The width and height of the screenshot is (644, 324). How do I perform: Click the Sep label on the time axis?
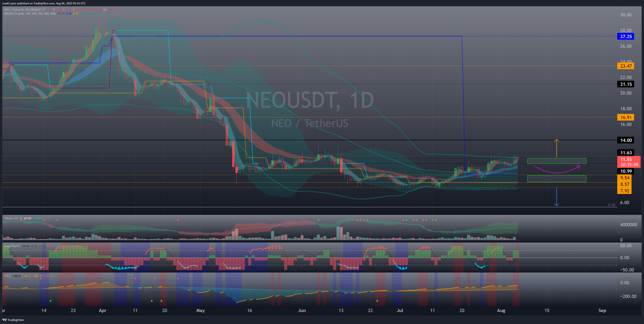click(x=602, y=310)
